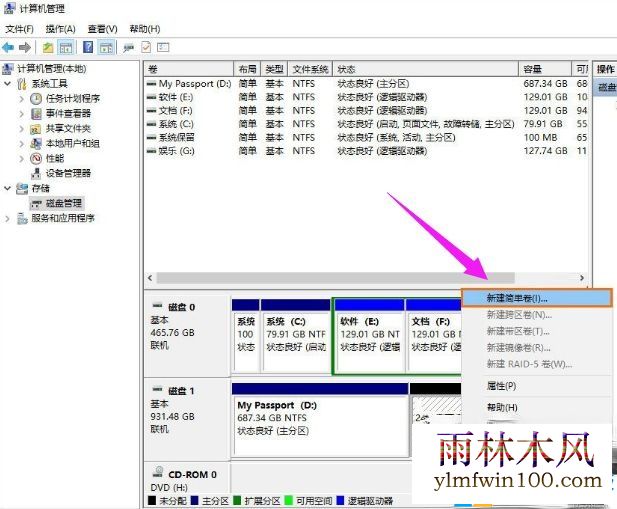
Task: Open the View (查看) menu
Action: tap(102, 29)
